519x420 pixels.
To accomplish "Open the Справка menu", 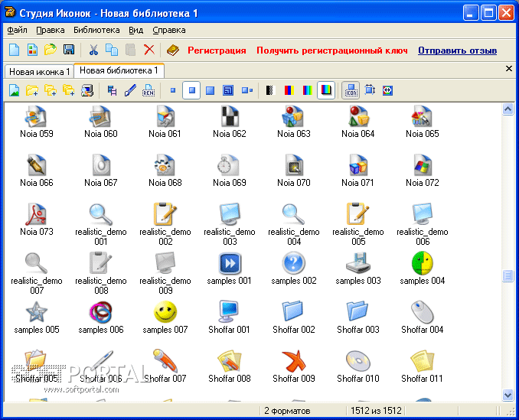I will coord(169,30).
